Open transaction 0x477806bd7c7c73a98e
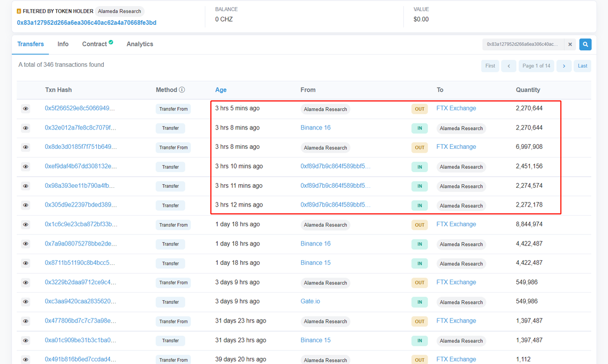The height and width of the screenshot is (364, 608). pyautogui.click(x=81, y=320)
